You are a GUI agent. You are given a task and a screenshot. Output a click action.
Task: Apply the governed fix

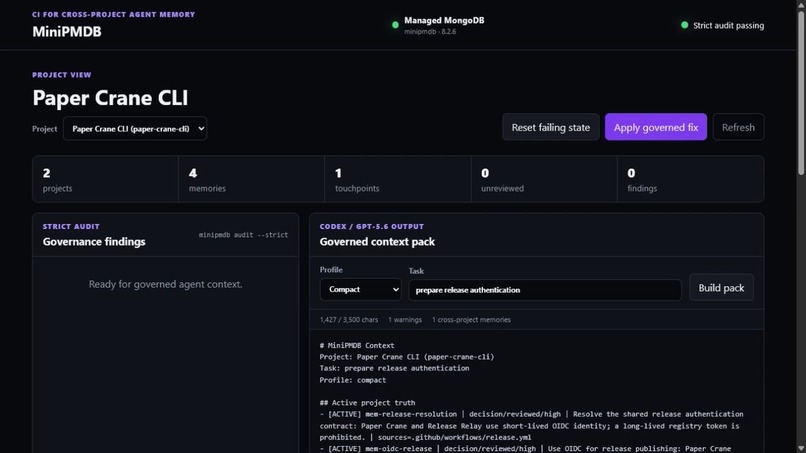click(655, 127)
